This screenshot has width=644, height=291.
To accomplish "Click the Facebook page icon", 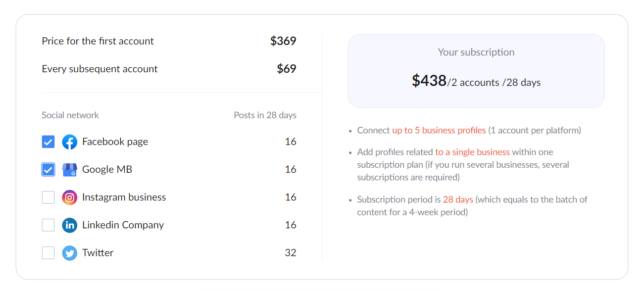I will (x=70, y=142).
